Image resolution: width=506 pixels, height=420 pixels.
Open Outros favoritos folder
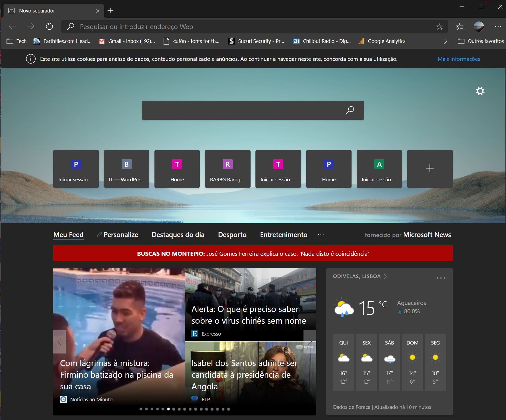[481, 41]
